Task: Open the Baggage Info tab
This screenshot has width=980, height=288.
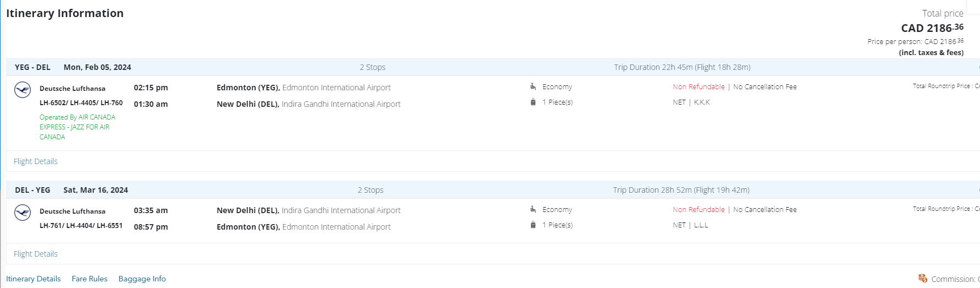Action: (142, 279)
